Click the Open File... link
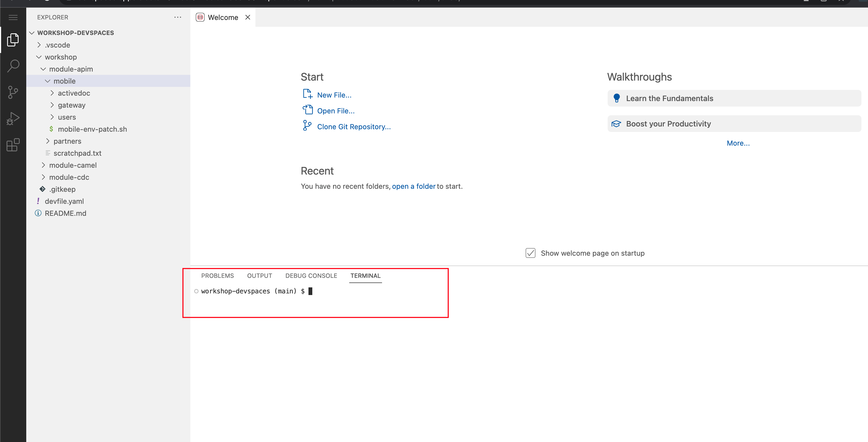 tap(336, 111)
